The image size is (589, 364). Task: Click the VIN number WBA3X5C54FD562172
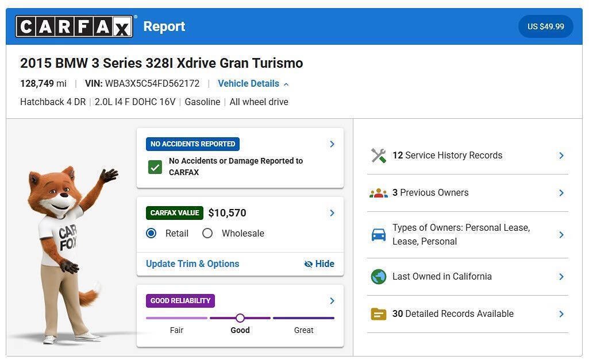[x=152, y=84]
